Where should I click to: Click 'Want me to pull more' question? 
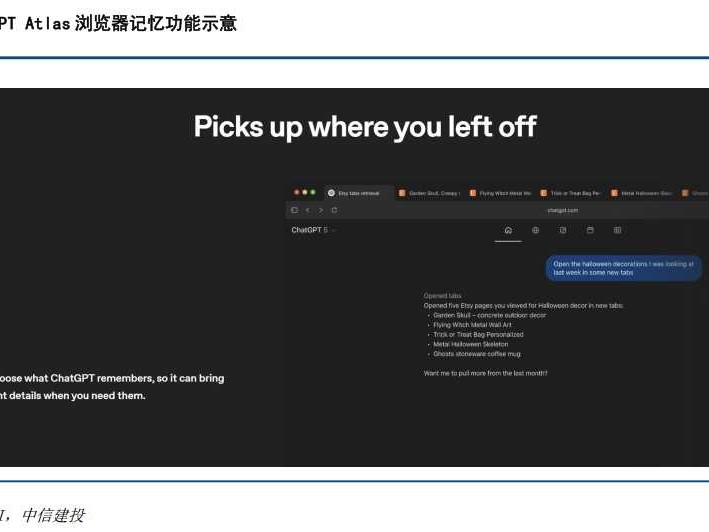pyautogui.click(x=485, y=373)
